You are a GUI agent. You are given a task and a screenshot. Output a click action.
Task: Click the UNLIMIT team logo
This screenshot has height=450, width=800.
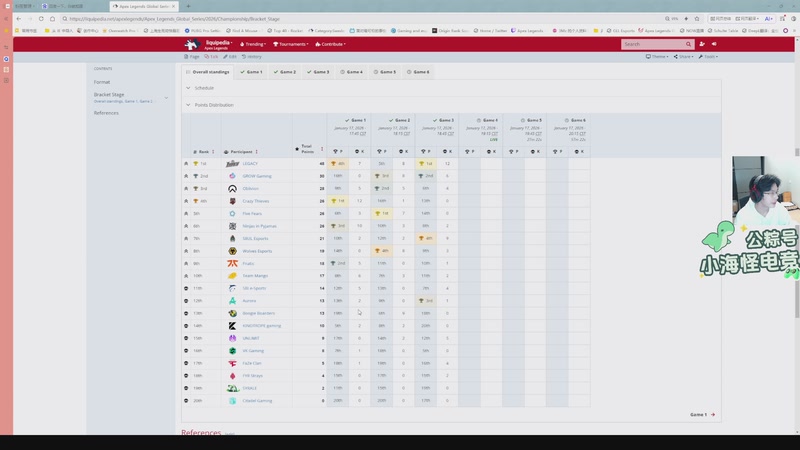[232, 338]
